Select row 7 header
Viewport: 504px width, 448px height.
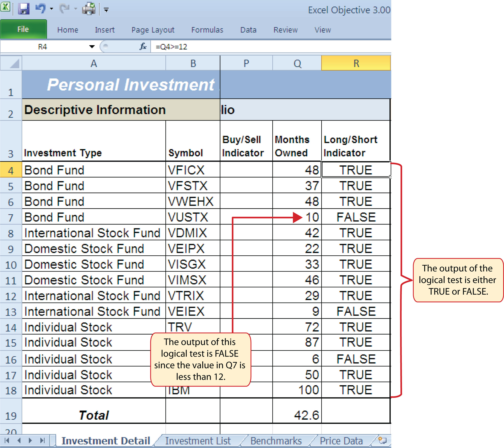(x=11, y=217)
